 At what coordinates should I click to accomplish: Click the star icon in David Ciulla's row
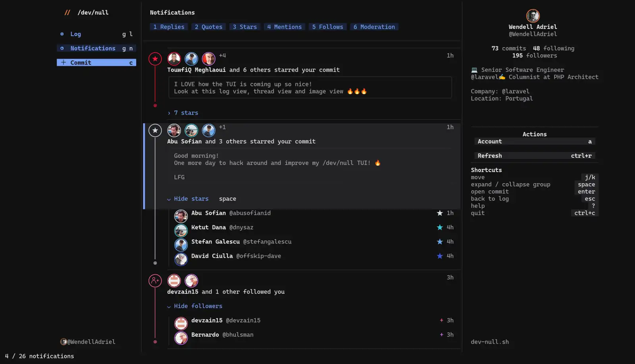point(440,256)
